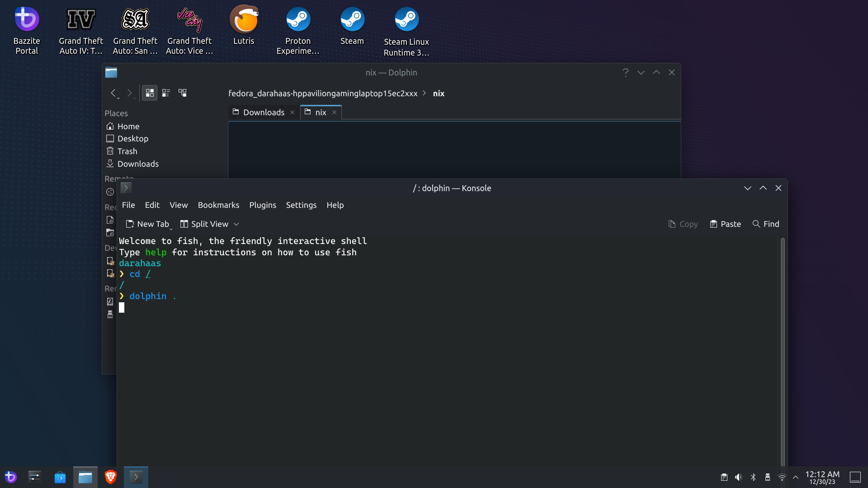Switch Dolphin to compact view mode
The image size is (868, 488).
166,93
